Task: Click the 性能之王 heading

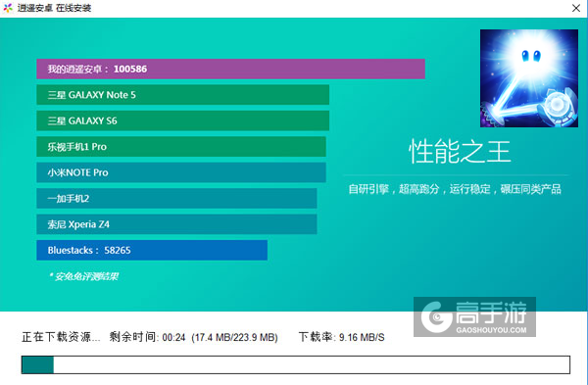Action: coord(460,152)
